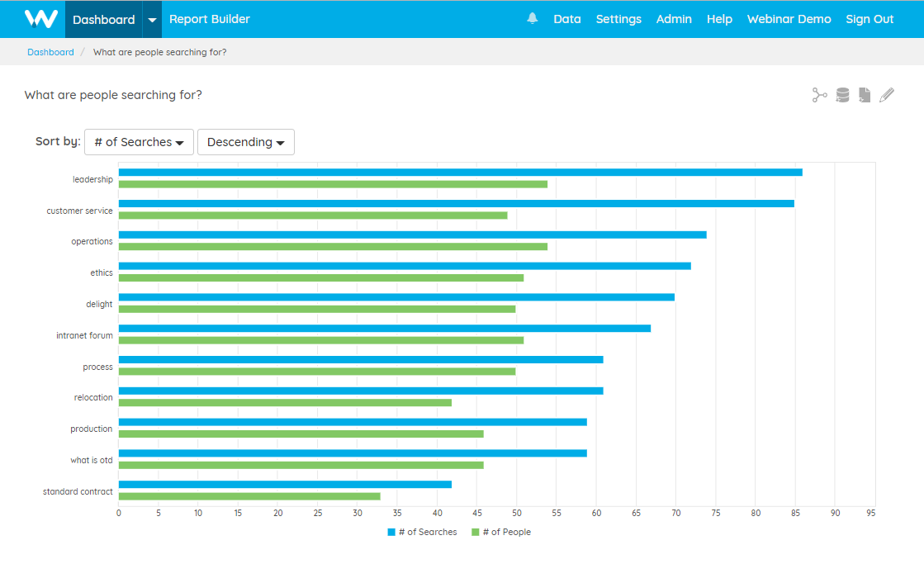Viewport: 924px width, 564px height.
Task: Expand the Dashboard caret in the navbar
Action: coord(149,19)
